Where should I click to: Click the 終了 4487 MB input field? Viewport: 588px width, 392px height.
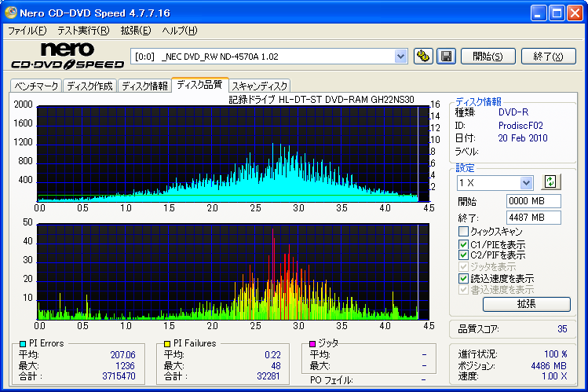coord(533,218)
